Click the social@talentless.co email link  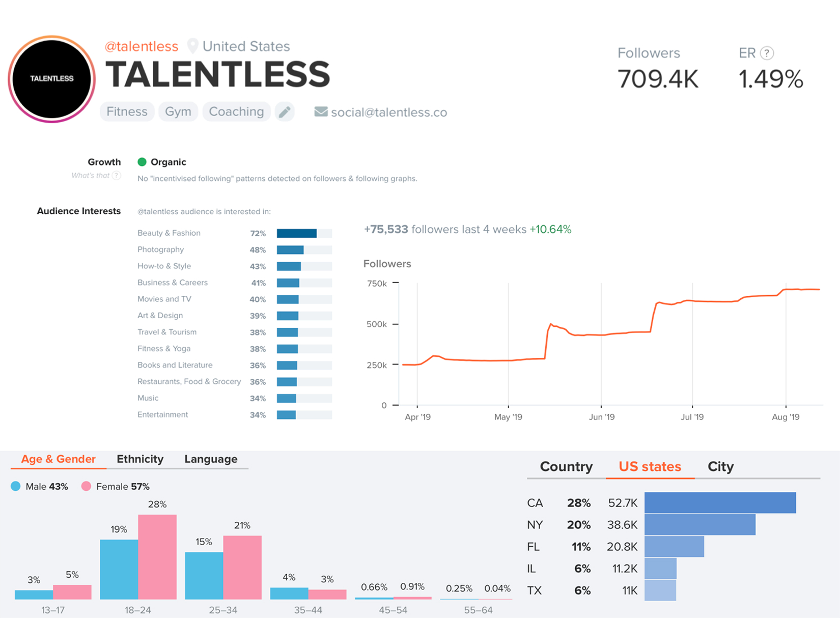pyautogui.click(x=389, y=112)
